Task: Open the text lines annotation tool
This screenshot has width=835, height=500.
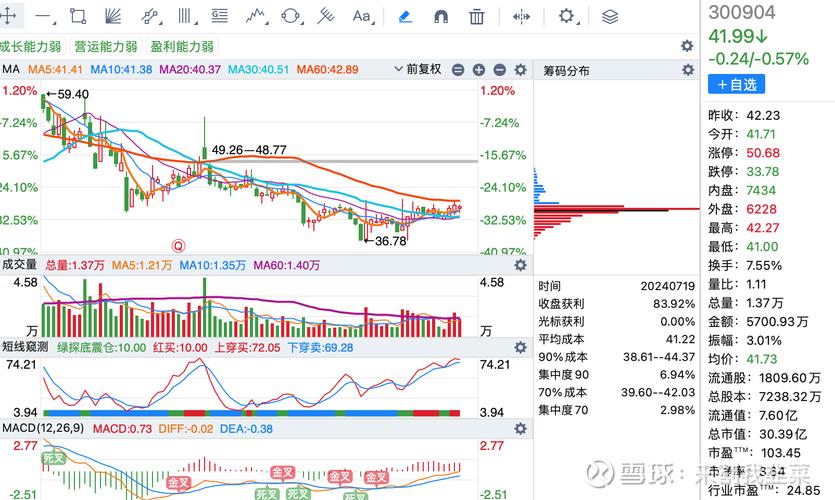Action: point(219,16)
